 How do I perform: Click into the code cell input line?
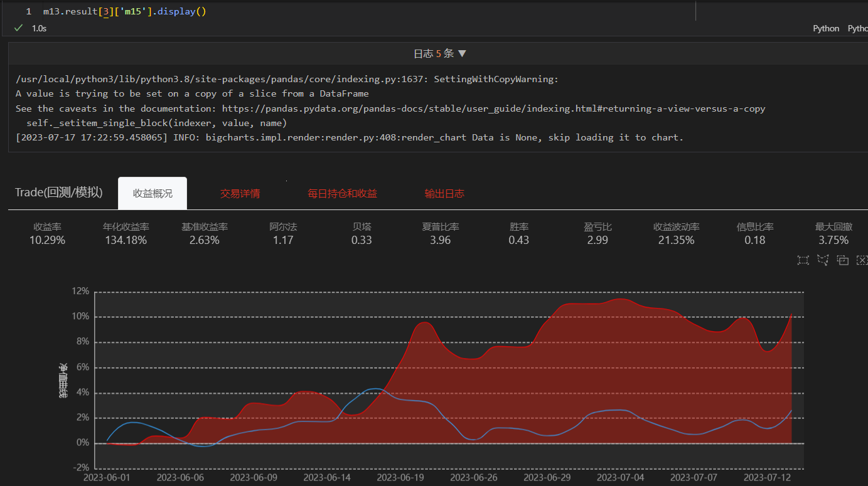point(314,12)
